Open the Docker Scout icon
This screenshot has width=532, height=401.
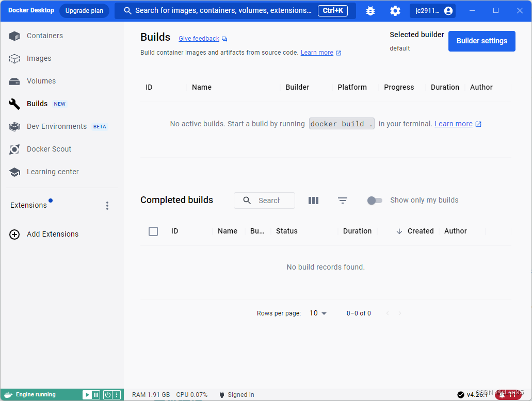point(14,149)
